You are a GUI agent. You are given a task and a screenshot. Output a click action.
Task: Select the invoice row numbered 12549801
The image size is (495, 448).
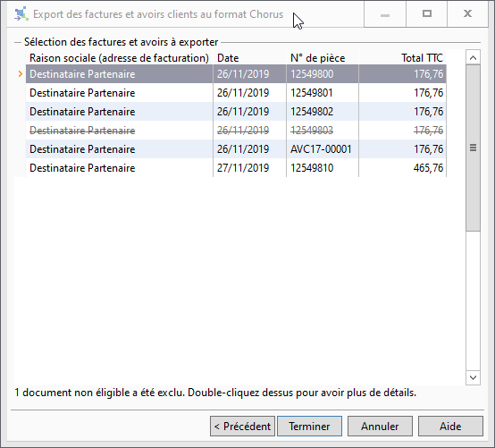tap(236, 93)
